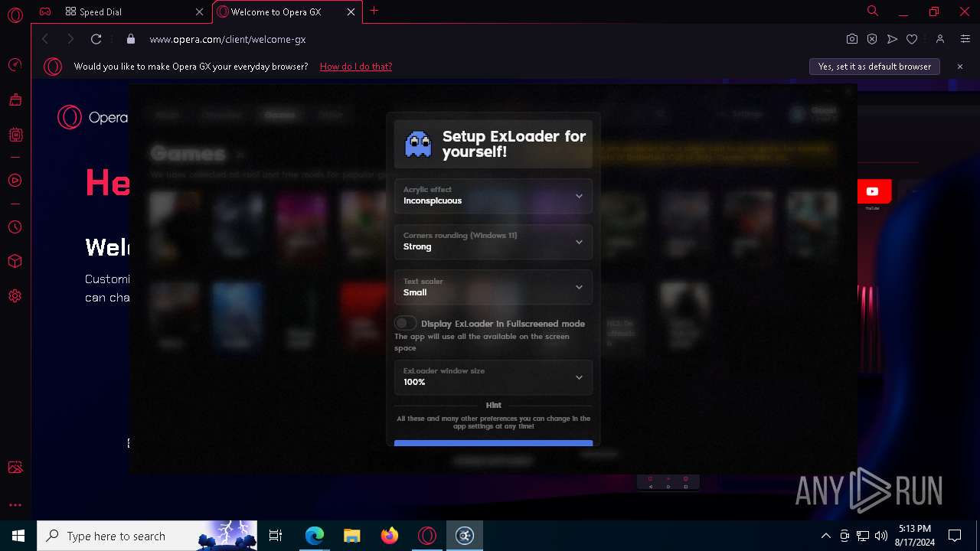The height and width of the screenshot is (551, 980).
Task: Open the YouTube tile on welcome page
Action: point(872,192)
